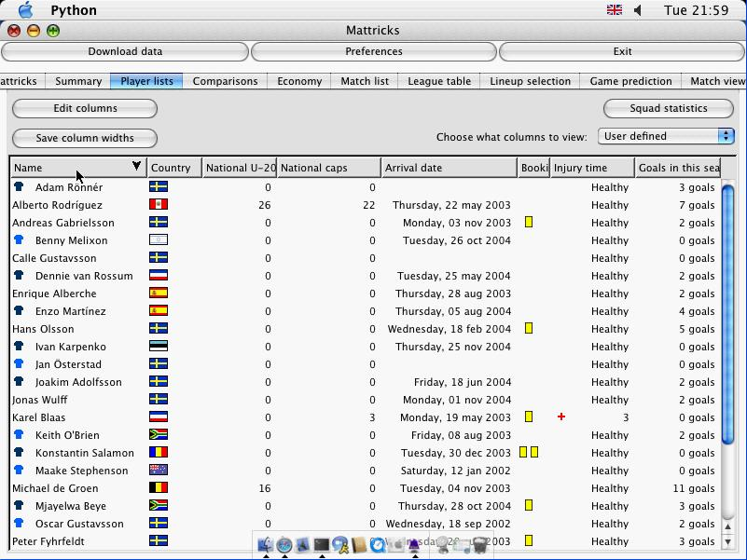This screenshot has width=747, height=560.
Task: Open the Lineup selection tab
Action: pos(530,81)
